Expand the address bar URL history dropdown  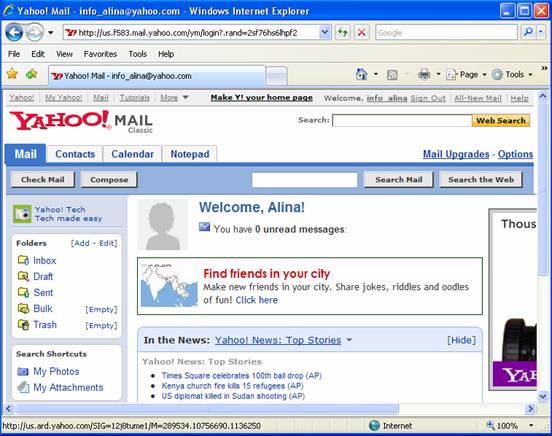point(325,32)
